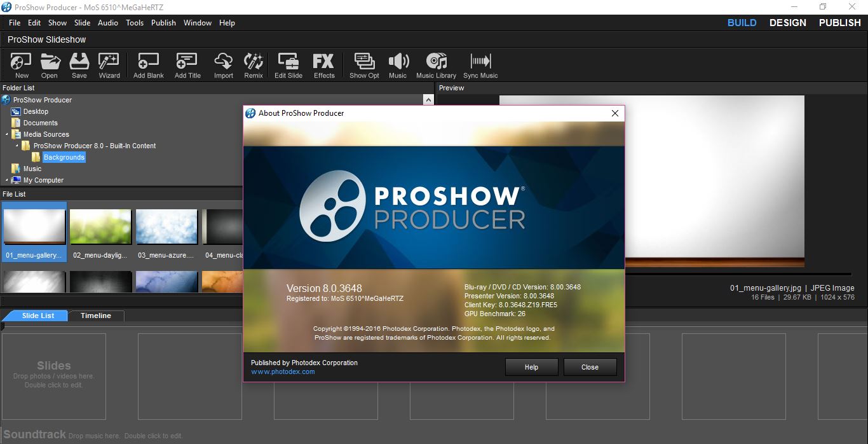
Task: Select 01_menu-gallery thumbnail
Action: pos(34,231)
